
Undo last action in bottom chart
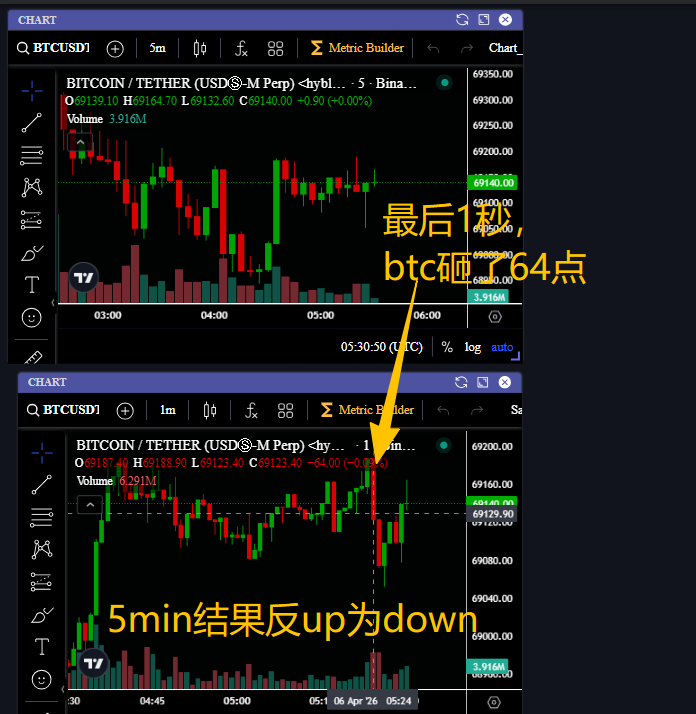443,411
